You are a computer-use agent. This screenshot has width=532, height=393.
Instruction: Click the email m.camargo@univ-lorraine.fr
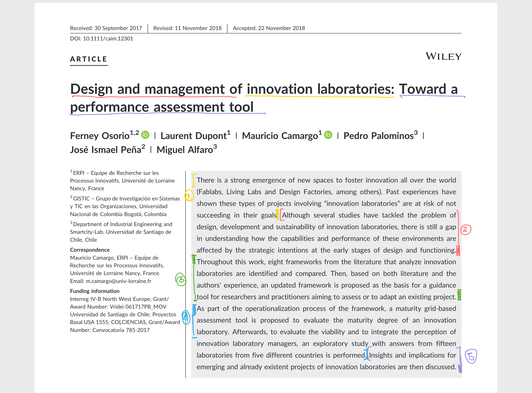pyautogui.click(x=118, y=281)
